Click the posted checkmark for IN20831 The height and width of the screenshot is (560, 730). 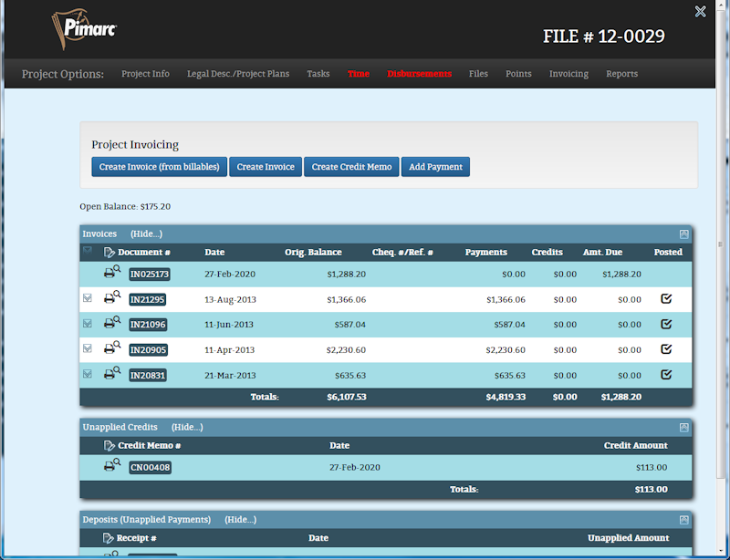[666, 374]
